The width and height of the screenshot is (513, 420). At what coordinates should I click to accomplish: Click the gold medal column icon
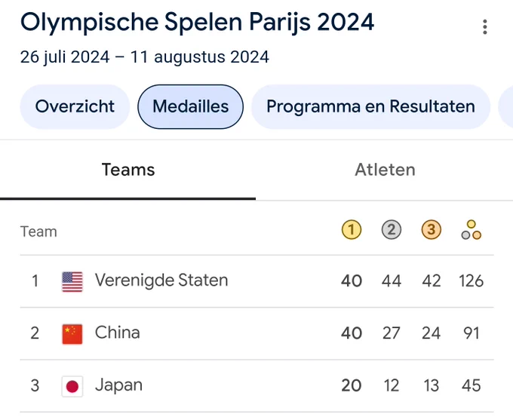[352, 230]
